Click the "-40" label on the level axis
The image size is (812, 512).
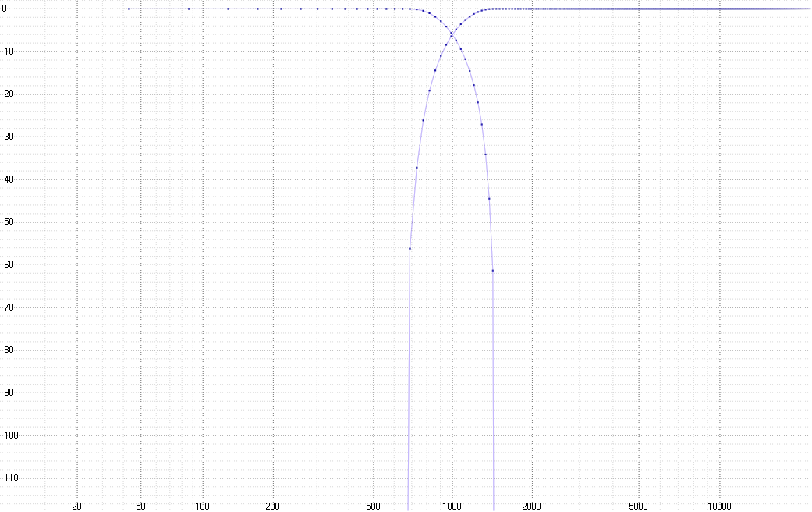click(7, 180)
